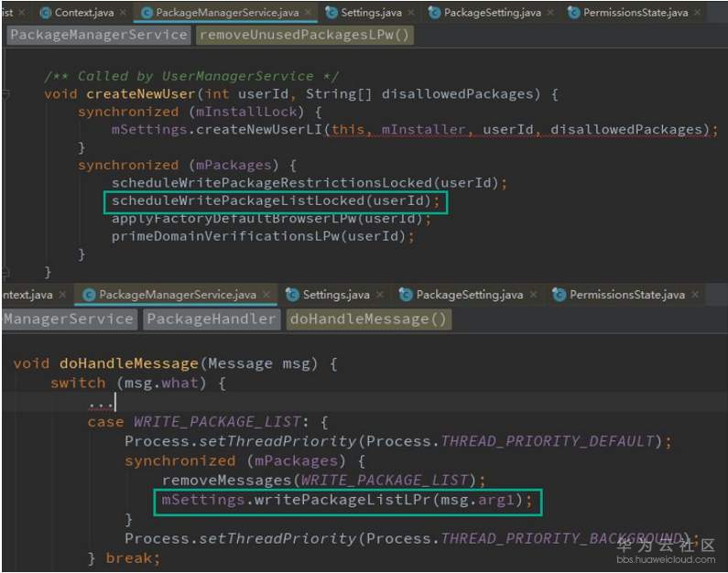Close PackageSetting.java tab in lower editor
728x573 pixels.
pos(533,295)
